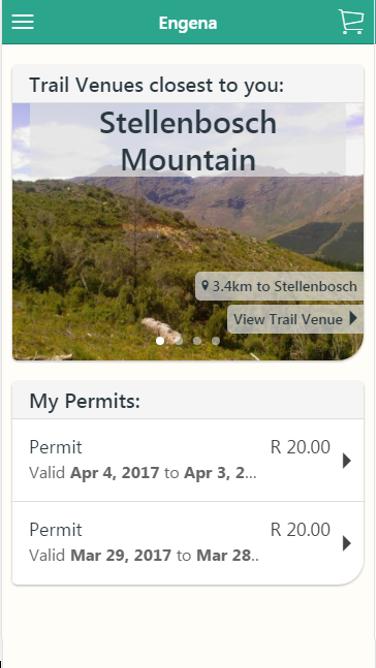Click the Stellenbosch Mountain heading
Screen dimensions: 376x668
click(188, 141)
